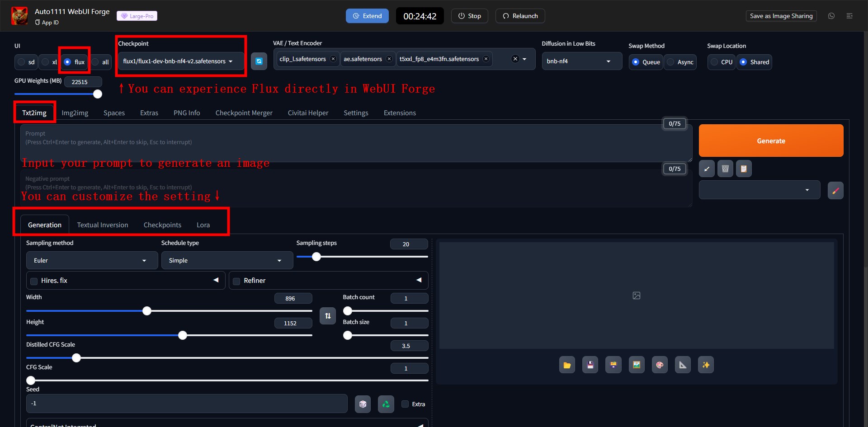Randomize seed with dice icon
This screenshot has height=427, width=868.
tap(363, 404)
